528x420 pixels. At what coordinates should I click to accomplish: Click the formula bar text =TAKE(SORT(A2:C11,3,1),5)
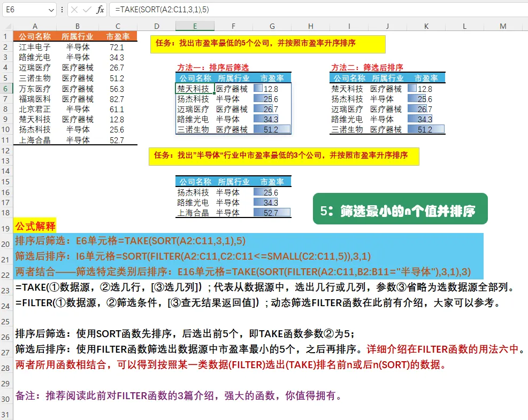pos(162,10)
